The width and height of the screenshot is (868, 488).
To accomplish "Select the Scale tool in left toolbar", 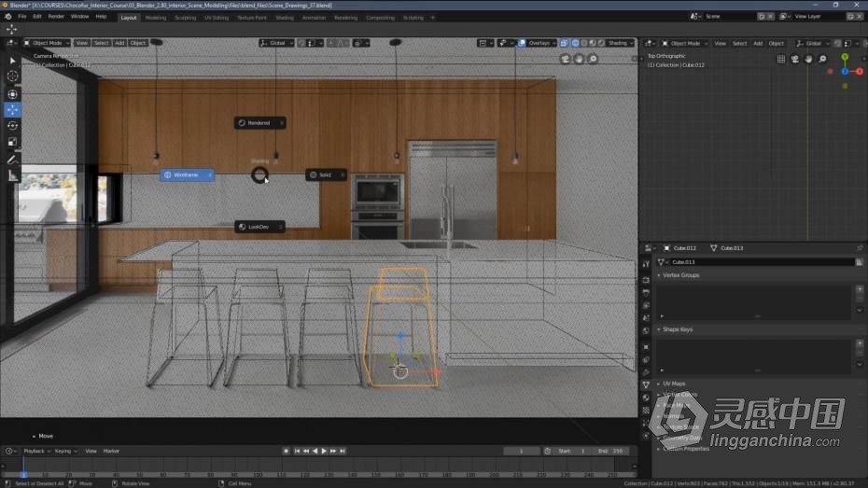I will (12, 142).
